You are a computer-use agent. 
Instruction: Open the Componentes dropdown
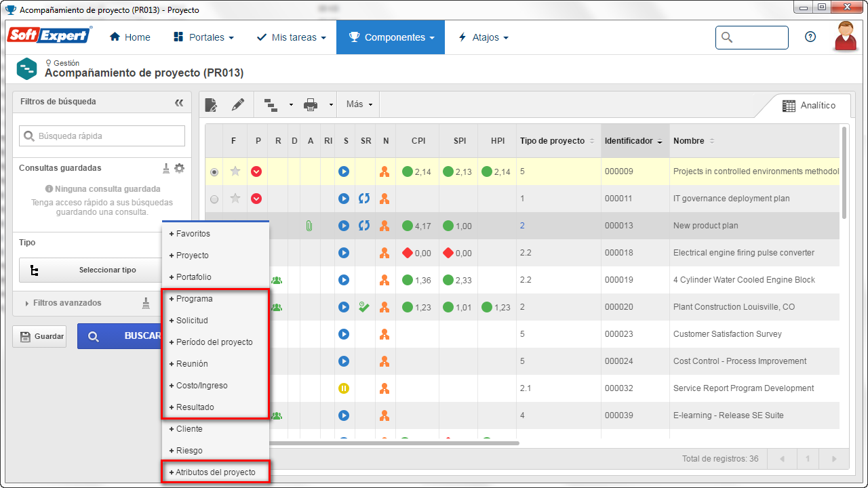tap(391, 37)
